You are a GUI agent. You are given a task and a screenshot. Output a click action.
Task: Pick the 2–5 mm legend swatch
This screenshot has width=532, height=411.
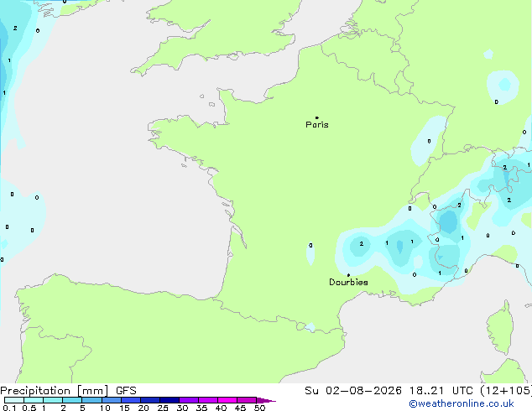click(x=72, y=400)
